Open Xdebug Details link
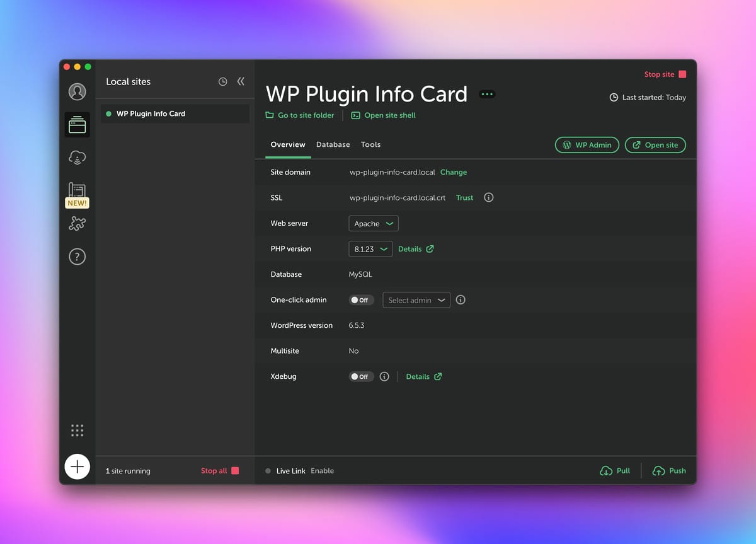This screenshot has width=756, height=544. click(424, 376)
